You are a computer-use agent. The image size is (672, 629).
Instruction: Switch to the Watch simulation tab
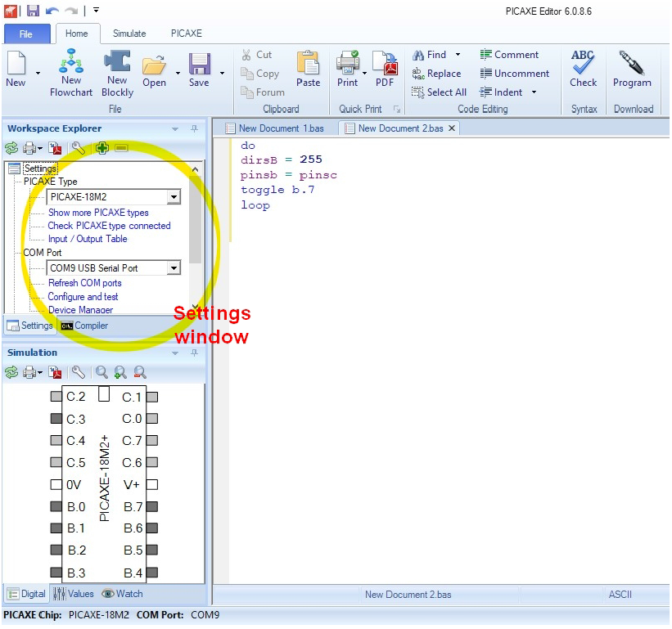coord(122,594)
